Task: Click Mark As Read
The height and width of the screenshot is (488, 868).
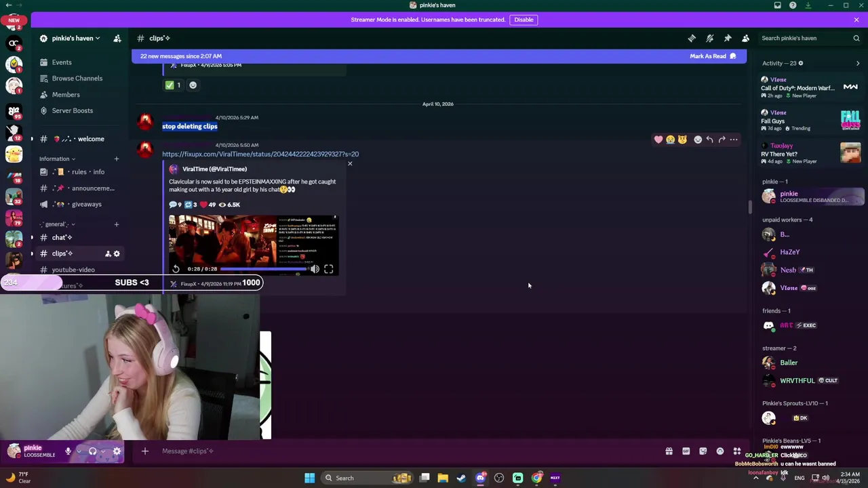Action: click(713, 56)
